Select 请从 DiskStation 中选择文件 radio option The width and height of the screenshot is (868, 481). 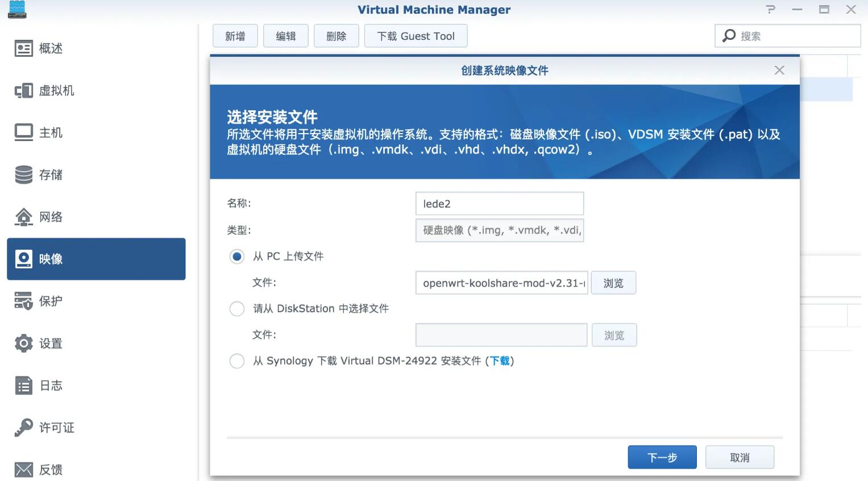(x=237, y=309)
